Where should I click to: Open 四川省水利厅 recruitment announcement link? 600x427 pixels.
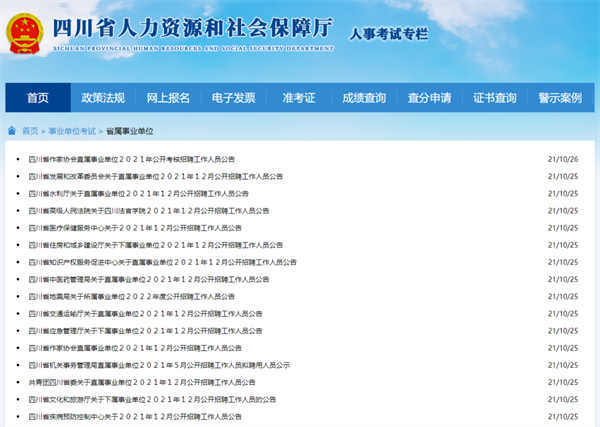pos(139,194)
